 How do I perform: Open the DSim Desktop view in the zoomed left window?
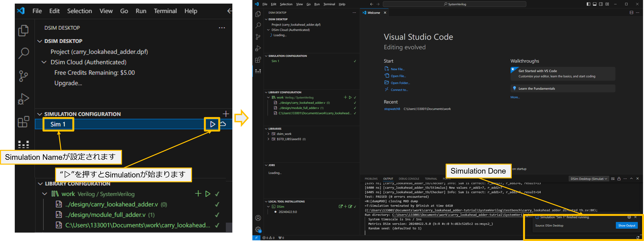pyautogui.click(x=23, y=144)
